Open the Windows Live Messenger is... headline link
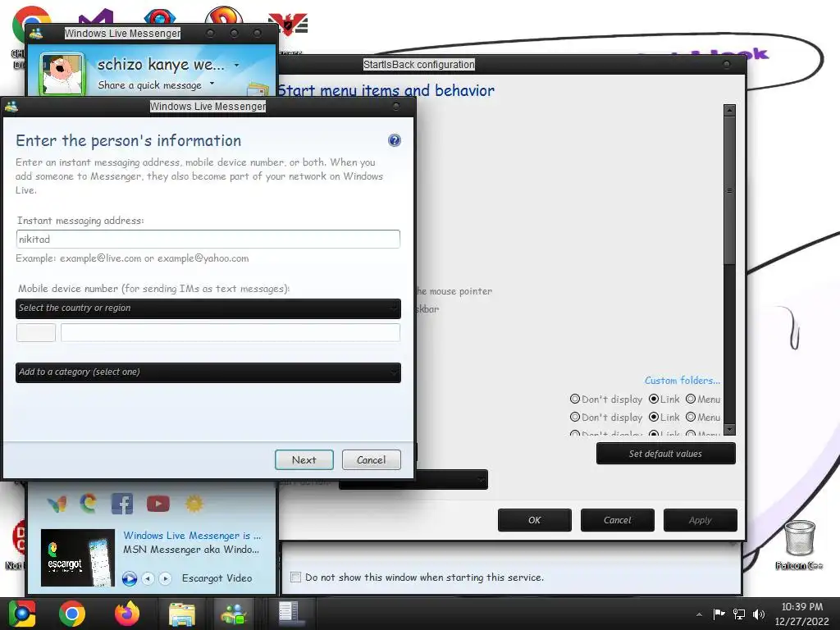The image size is (840, 630). click(192, 535)
